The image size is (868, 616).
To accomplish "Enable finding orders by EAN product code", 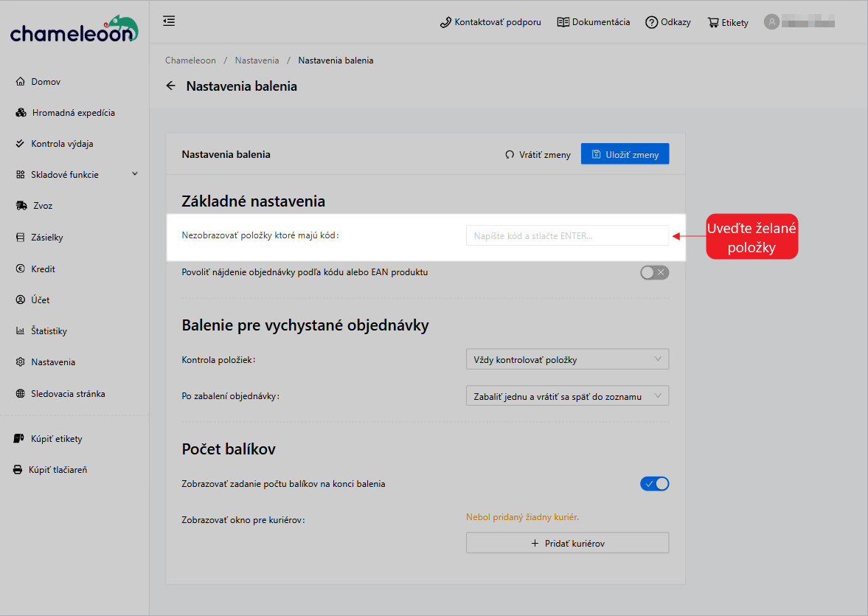I will 654,272.
